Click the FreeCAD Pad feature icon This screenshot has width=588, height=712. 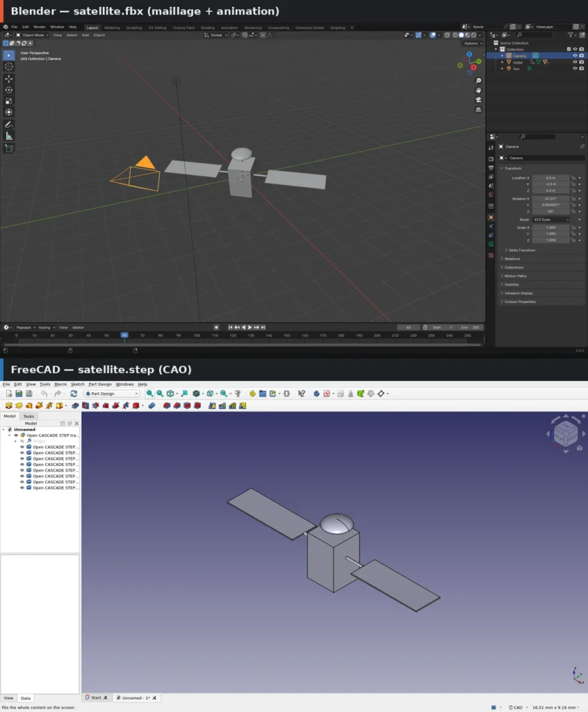[x=8, y=405]
